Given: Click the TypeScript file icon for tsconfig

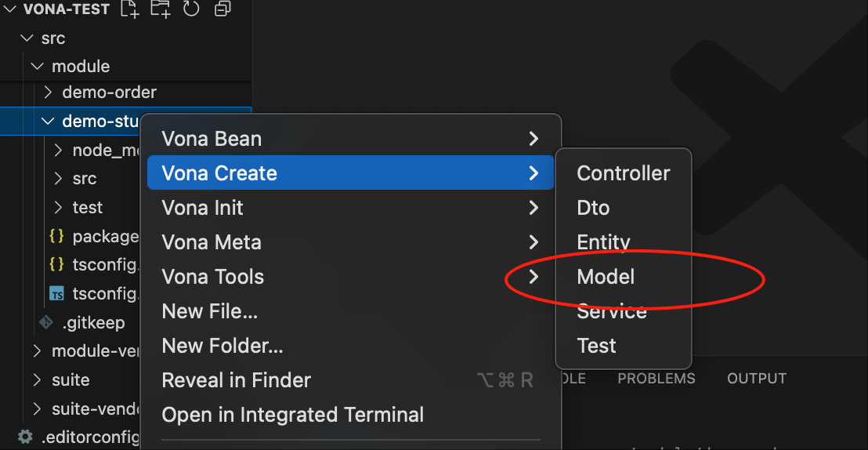Looking at the screenshot, I should click(x=57, y=294).
